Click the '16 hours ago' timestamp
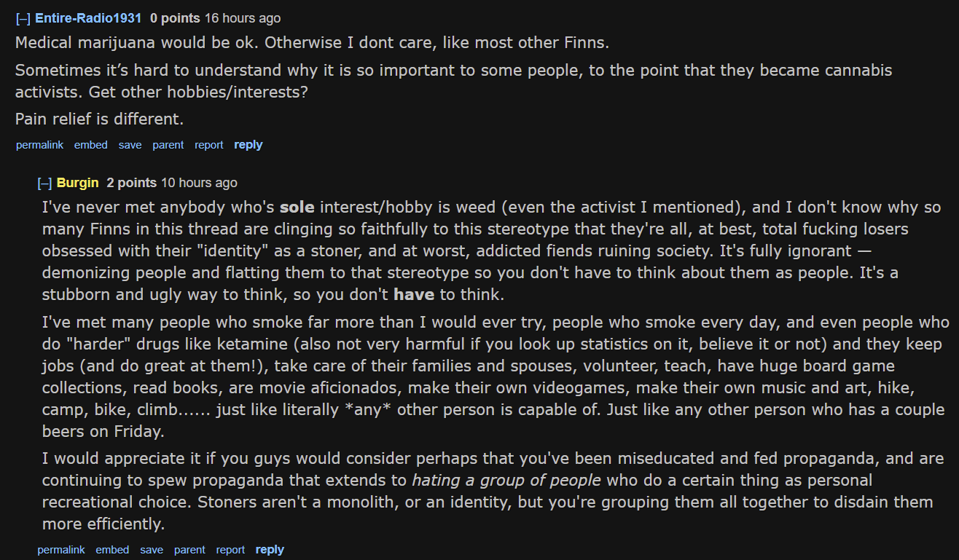Viewport: 959px width, 560px height. (x=243, y=18)
